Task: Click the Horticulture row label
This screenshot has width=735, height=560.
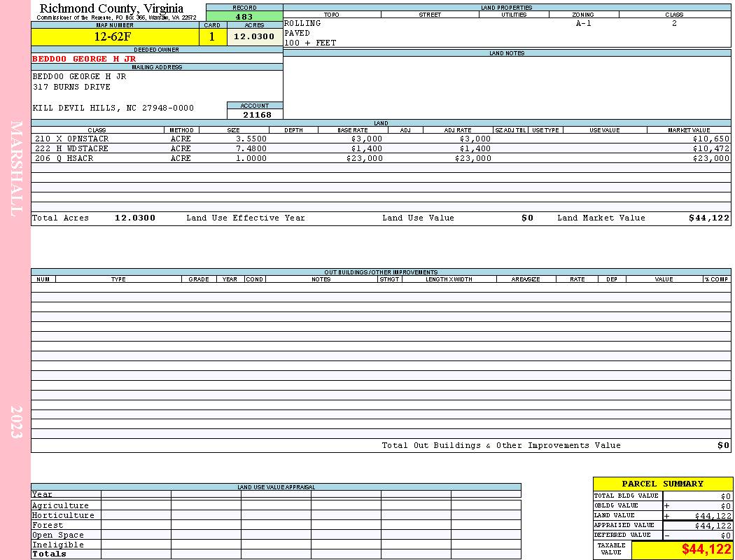Action: tap(63, 515)
